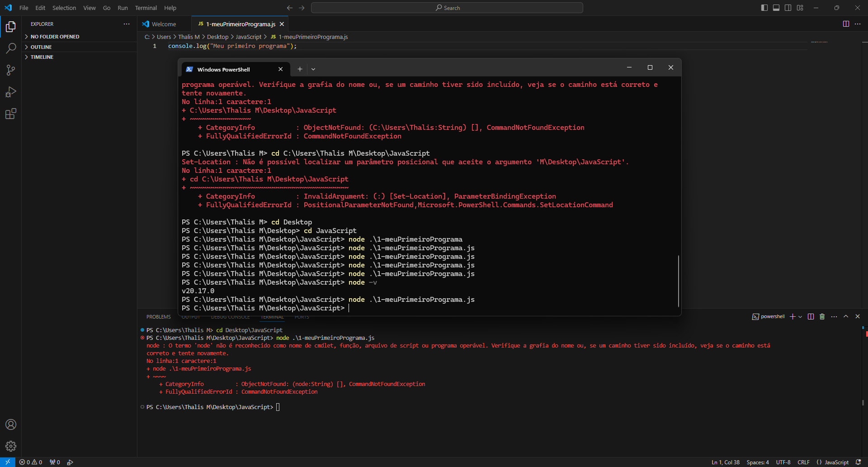Viewport: 868px width, 467px height.
Task: Open the Edit menu
Action: [40, 8]
